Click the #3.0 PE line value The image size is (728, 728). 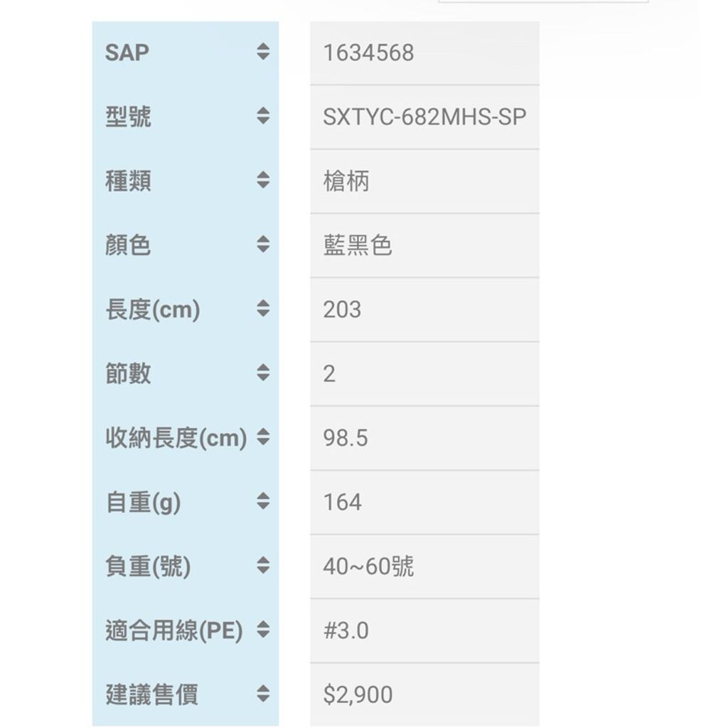pos(346,631)
